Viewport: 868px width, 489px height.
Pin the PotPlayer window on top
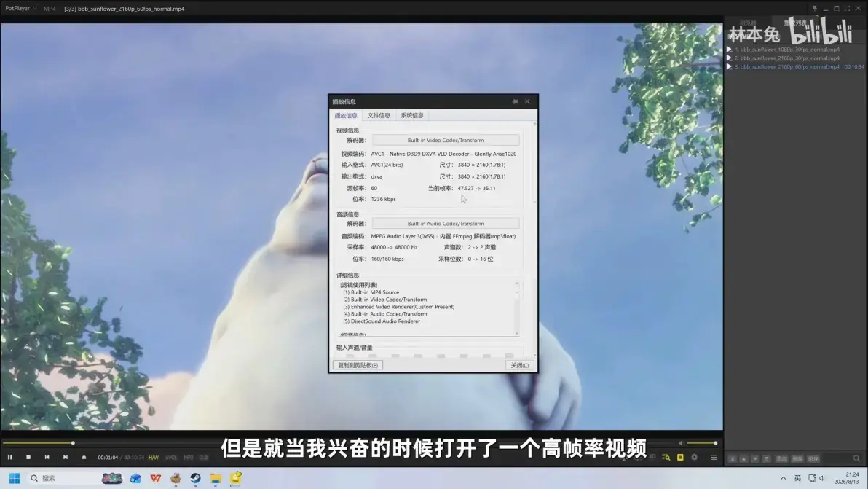pos(814,8)
